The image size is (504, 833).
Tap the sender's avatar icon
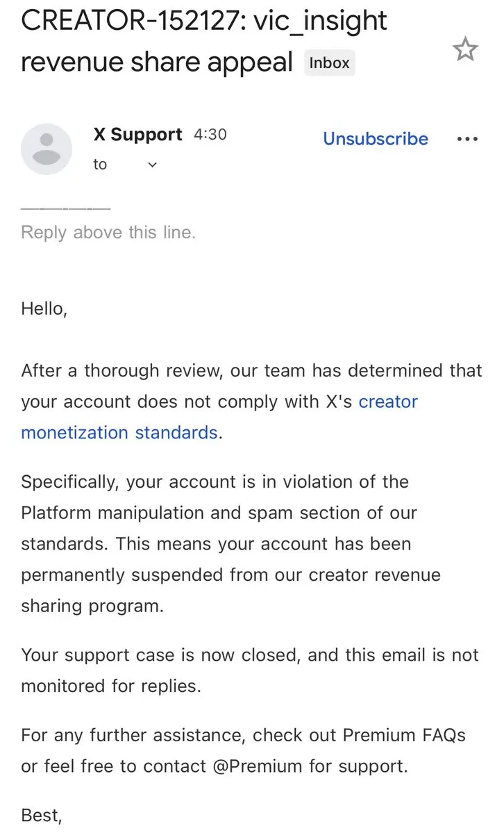point(47,149)
